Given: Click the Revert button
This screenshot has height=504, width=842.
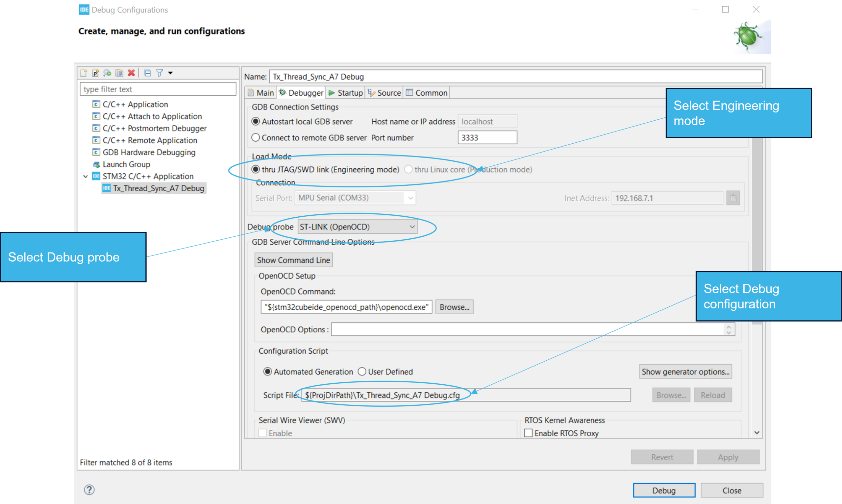Looking at the screenshot, I should [x=662, y=457].
